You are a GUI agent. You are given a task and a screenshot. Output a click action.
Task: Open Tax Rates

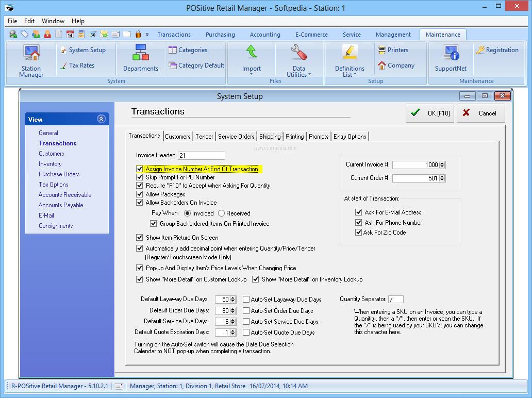77,65
